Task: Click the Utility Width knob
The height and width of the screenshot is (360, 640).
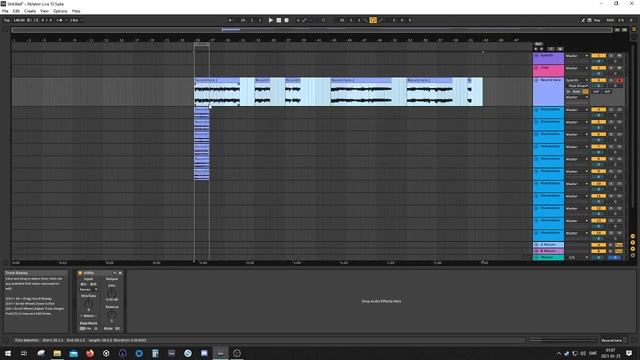Action: pos(88,304)
